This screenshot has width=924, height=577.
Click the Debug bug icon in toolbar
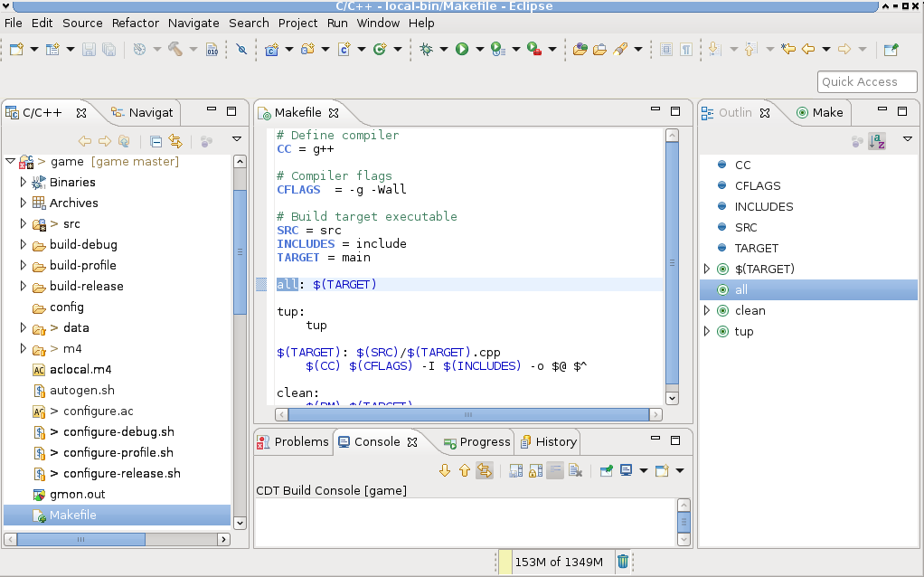pos(427,49)
